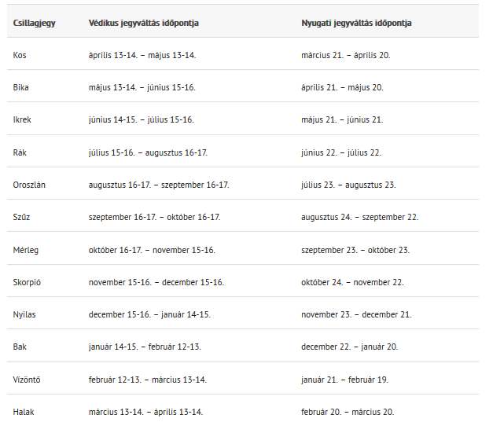The image size is (504, 444).
Task: Select Vedic date december 15-16. – január 14-15.
Action: [149, 314]
